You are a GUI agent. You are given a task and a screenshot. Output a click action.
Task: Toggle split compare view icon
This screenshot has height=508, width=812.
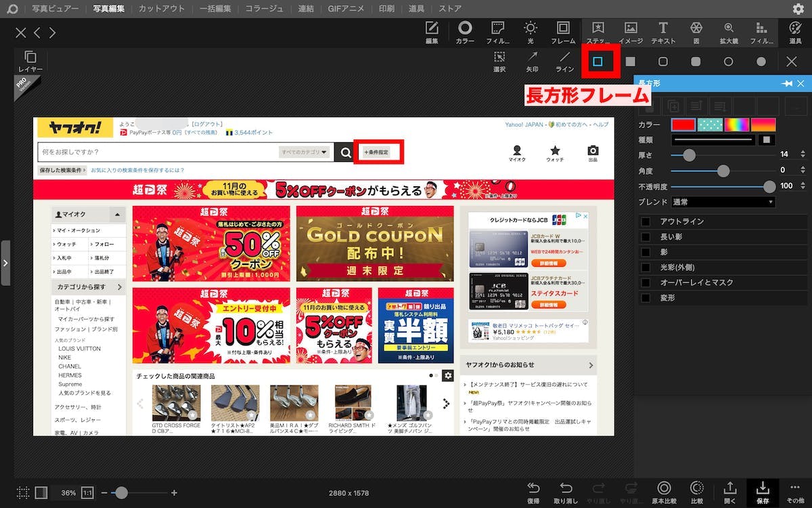(x=41, y=492)
